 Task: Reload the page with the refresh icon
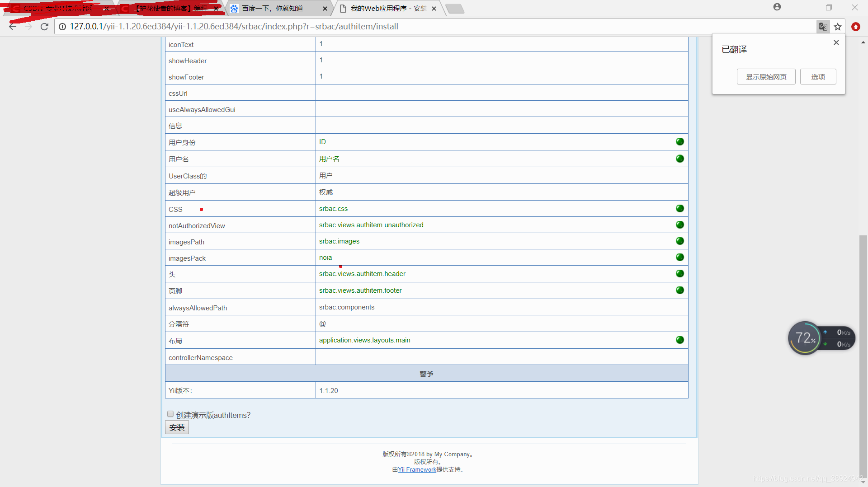tap(44, 27)
